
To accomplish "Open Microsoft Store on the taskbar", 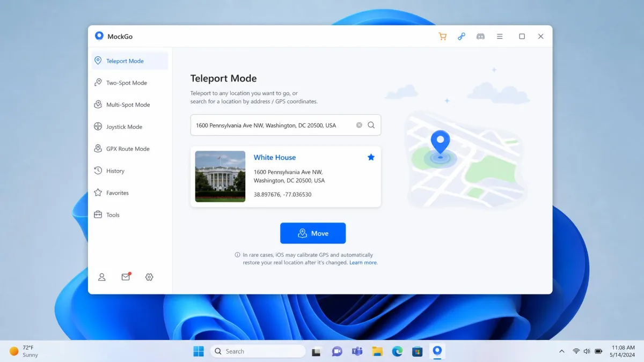I will click(x=417, y=351).
